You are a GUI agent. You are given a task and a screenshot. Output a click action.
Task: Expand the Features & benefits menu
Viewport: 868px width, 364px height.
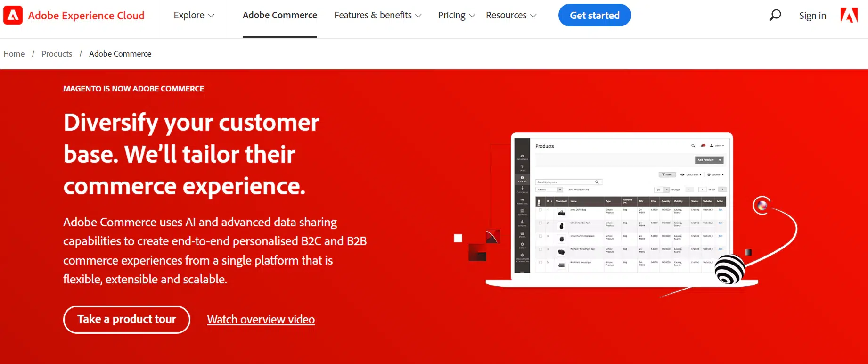[x=377, y=16]
